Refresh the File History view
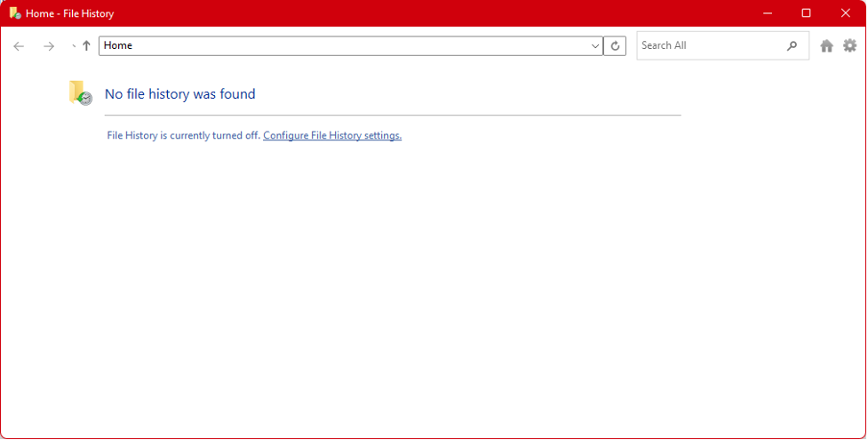868x440 pixels. pyautogui.click(x=615, y=46)
